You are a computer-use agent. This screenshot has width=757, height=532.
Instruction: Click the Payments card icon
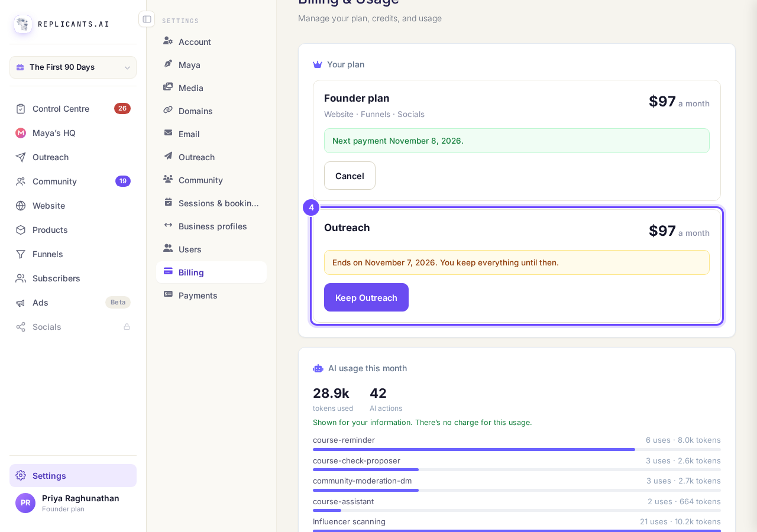coord(168,294)
